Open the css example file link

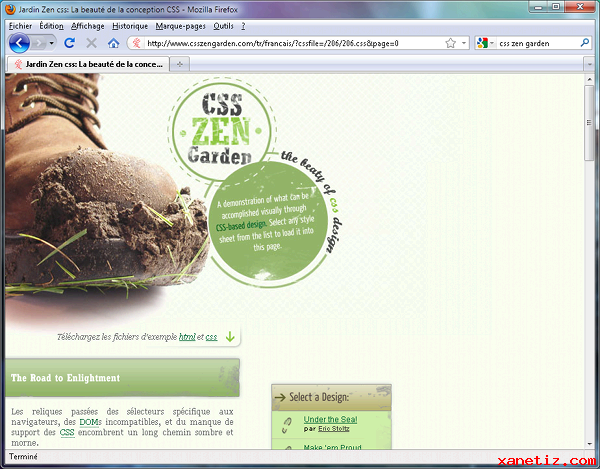coord(212,337)
